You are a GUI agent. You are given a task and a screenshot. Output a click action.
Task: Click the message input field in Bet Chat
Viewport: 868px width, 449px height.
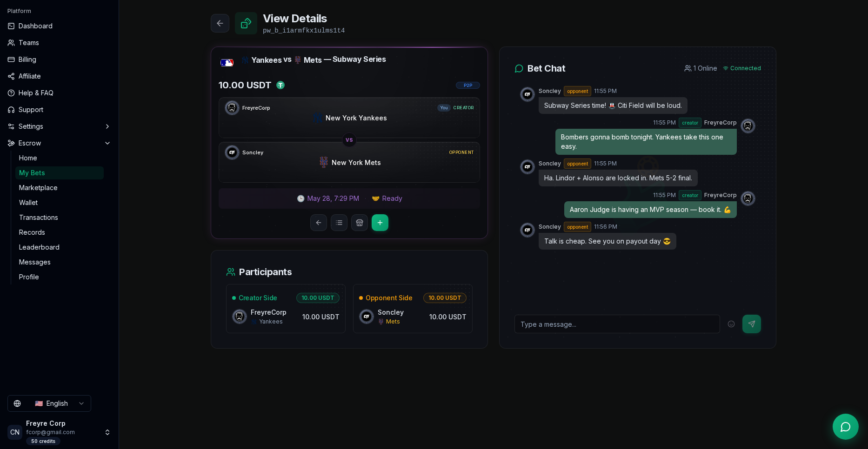tap(617, 324)
